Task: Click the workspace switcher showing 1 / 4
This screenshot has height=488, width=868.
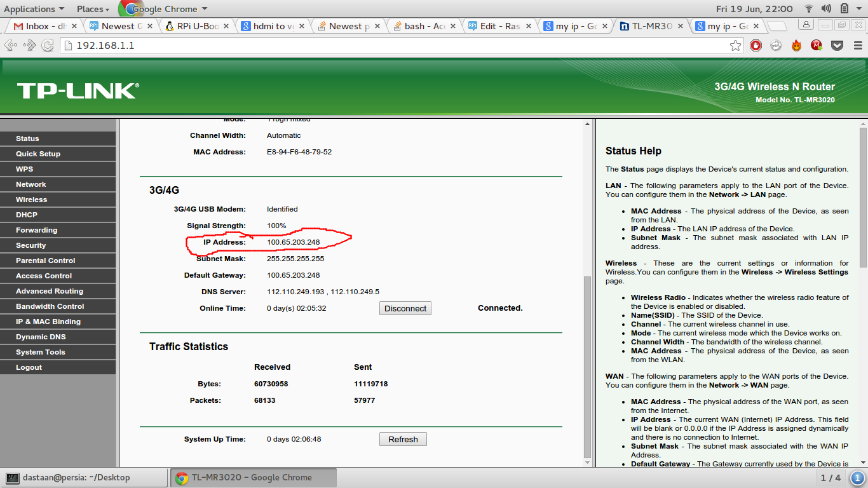Action: tap(831, 478)
